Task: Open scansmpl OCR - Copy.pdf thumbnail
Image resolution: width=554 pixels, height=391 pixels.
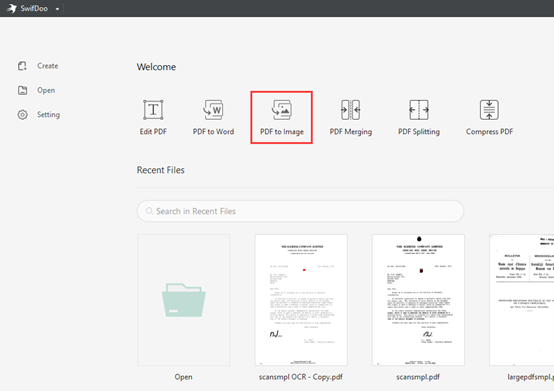Action: (301, 300)
